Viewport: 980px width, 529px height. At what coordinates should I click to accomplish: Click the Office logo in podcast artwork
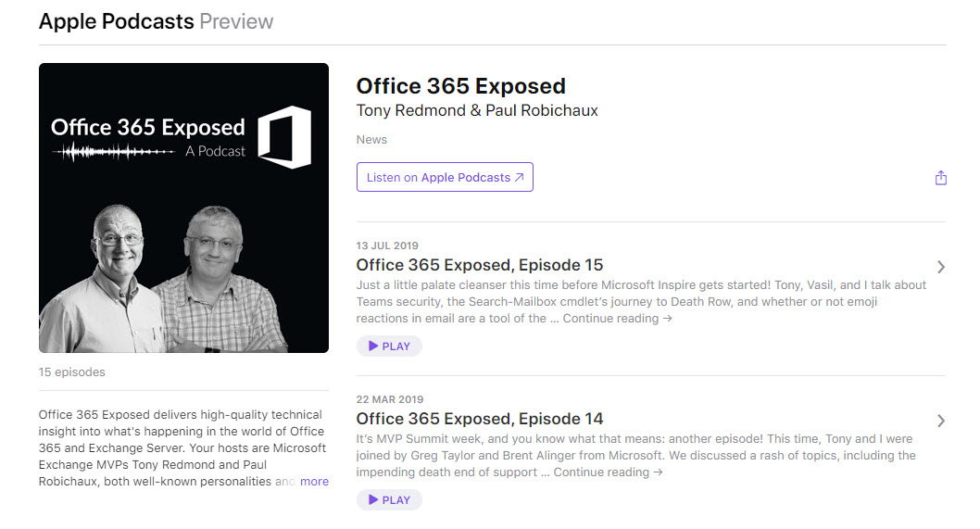point(283,137)
